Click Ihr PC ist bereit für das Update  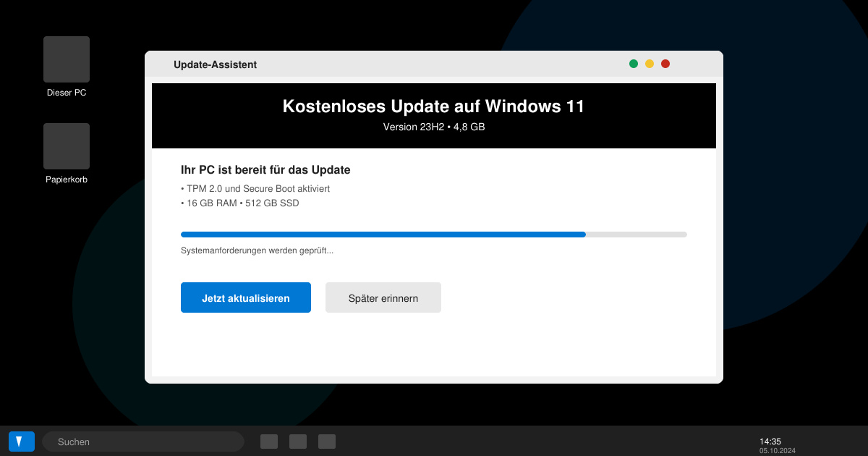(265, 170)
